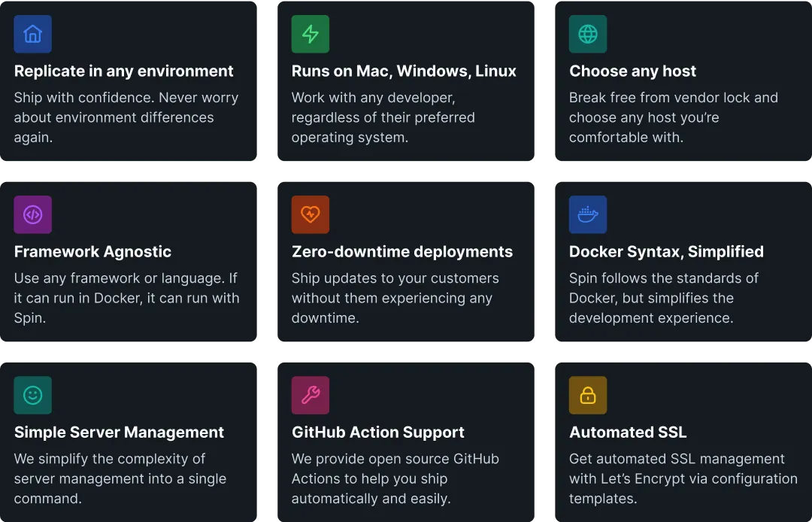The image size is (812, 522).
Task: Click the blue house icon
Action: pos(32,34)
